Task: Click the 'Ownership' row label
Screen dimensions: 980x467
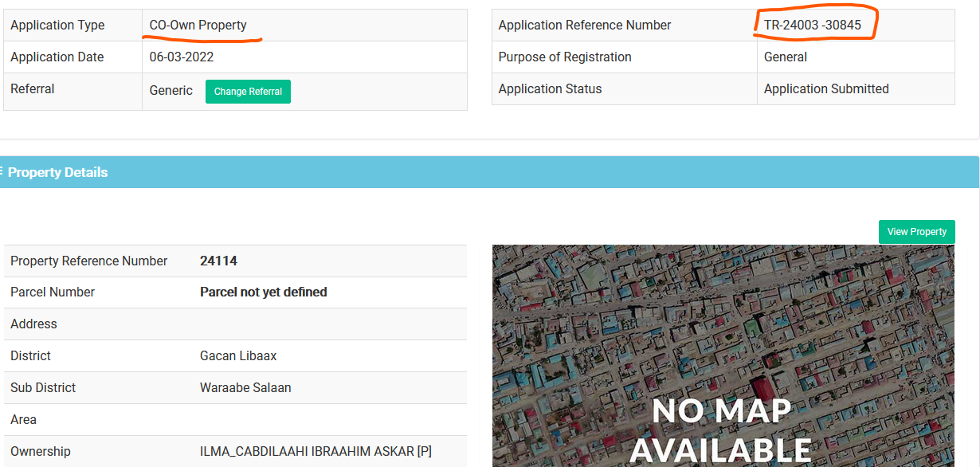Action: point(41,452)
